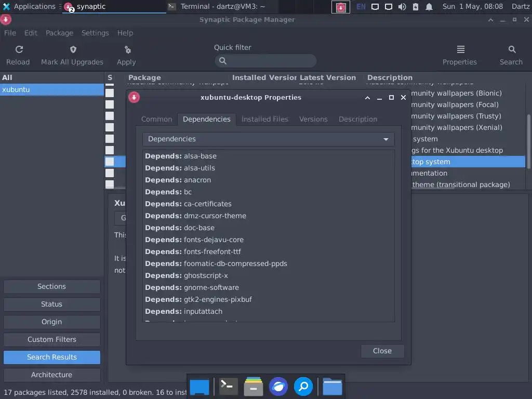Viewport: 532px width, 399px height.
Task: Open the blue folder dock icon
Action: point(332,387)
